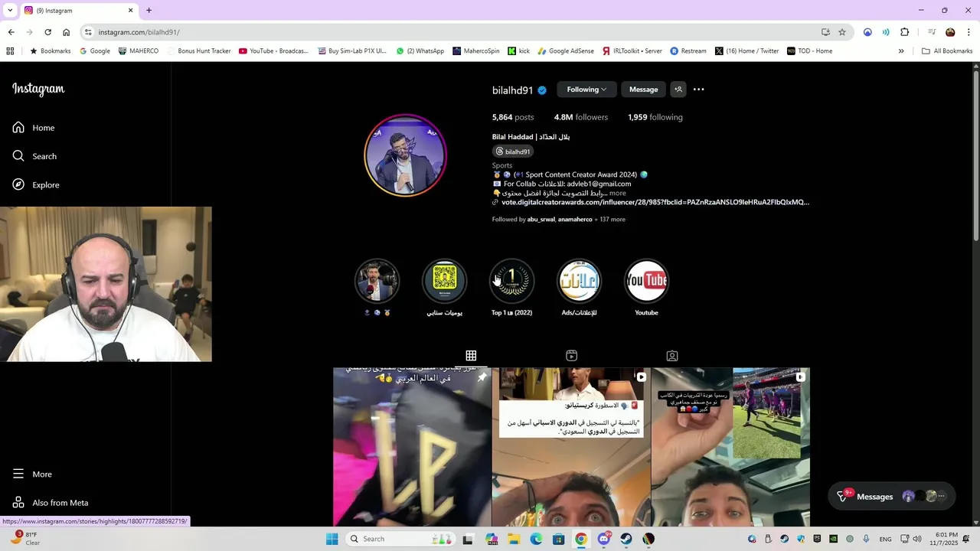Screen dimensions: 980x551
Task: Open the bilalhd91 Threads badge link
Action: tap(513, 152)
